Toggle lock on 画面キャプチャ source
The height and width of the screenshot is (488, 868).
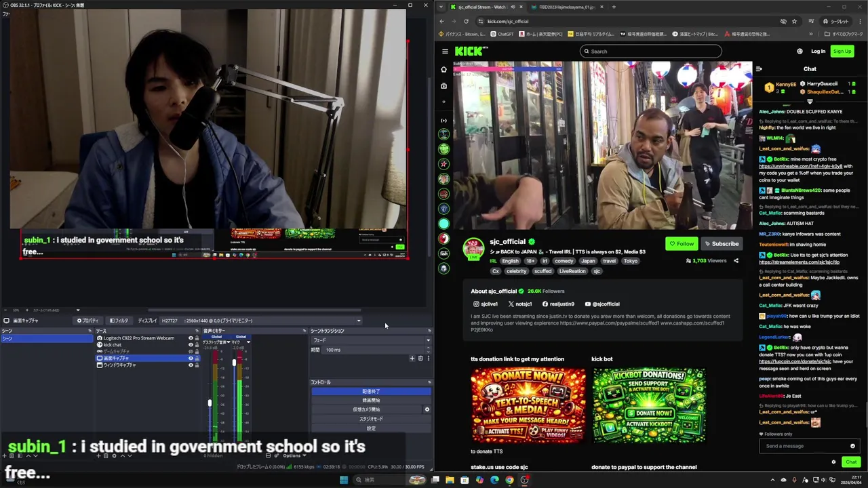tap(197, 358)
